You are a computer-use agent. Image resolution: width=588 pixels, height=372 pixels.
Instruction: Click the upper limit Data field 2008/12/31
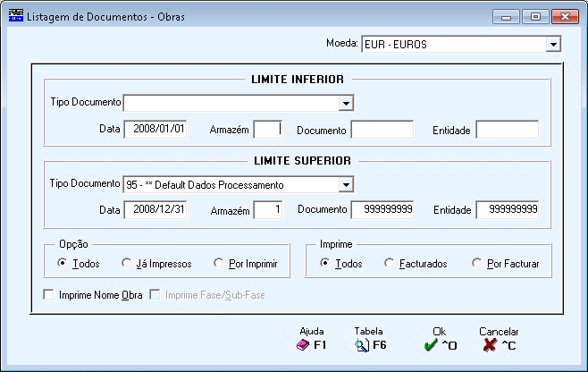[155, 210]
